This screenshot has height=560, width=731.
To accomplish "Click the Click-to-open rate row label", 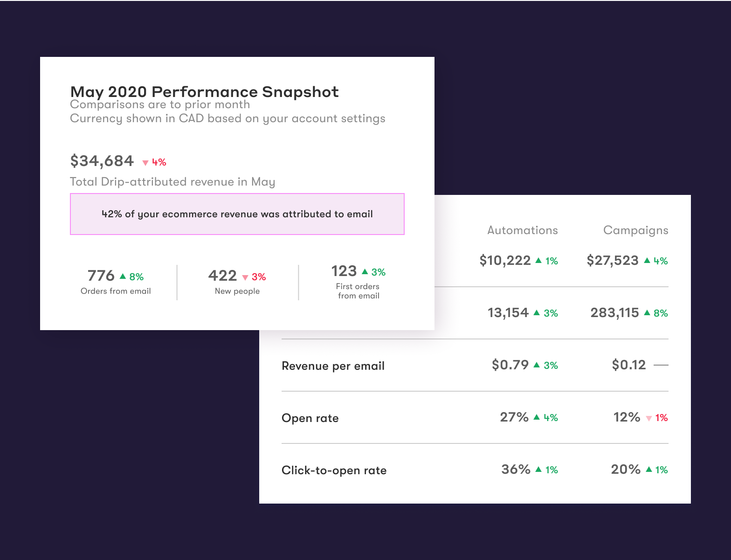I will coord(334,470).
